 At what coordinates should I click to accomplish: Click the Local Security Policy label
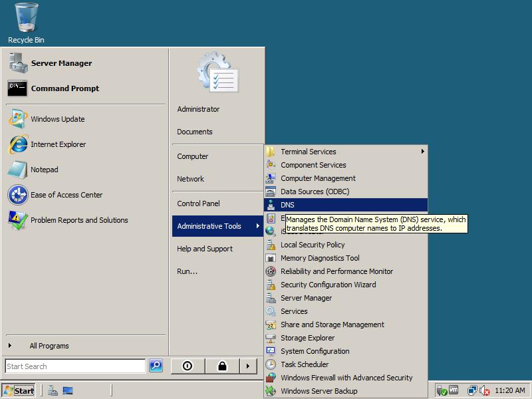coord(313,245)
